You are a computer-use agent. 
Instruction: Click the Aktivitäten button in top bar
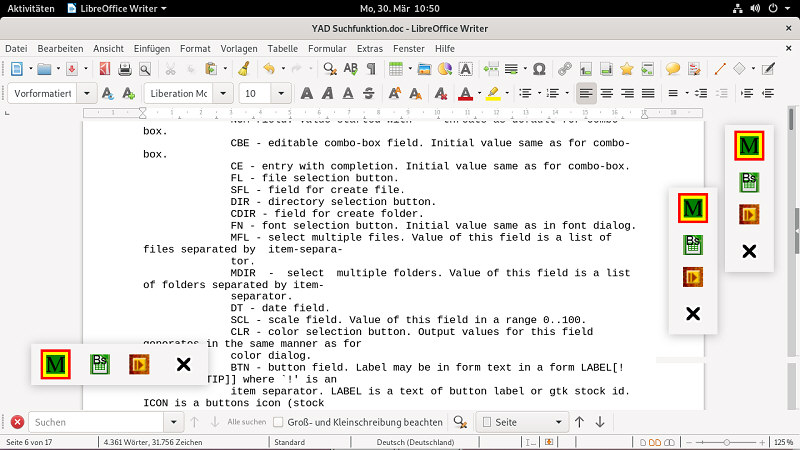click(30, 8)
